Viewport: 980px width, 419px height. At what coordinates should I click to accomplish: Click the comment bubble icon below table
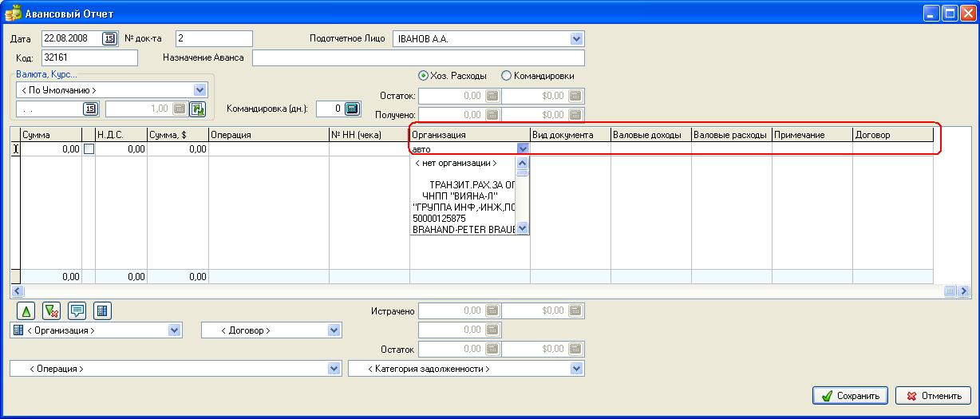coord(77,310)
